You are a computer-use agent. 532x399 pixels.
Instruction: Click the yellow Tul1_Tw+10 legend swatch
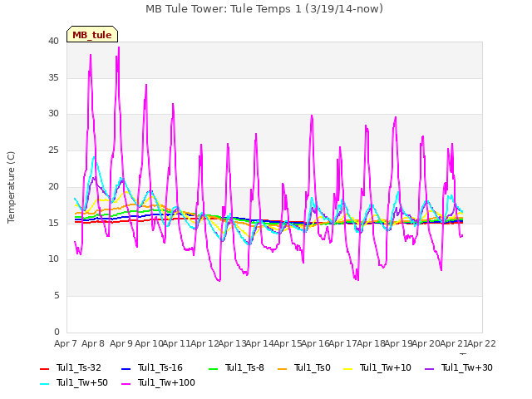pyautogui.click(x=348, y=368)
